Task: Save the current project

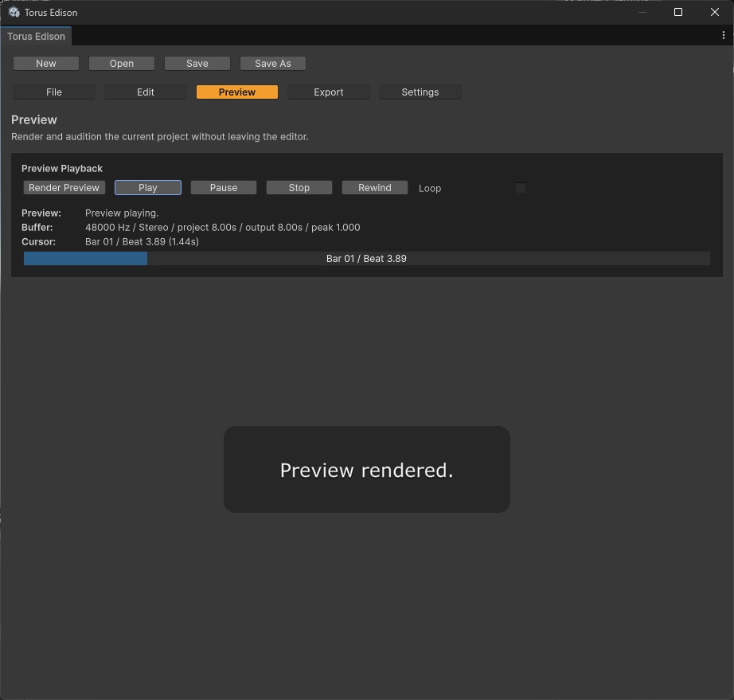Action: coord(197,63)
